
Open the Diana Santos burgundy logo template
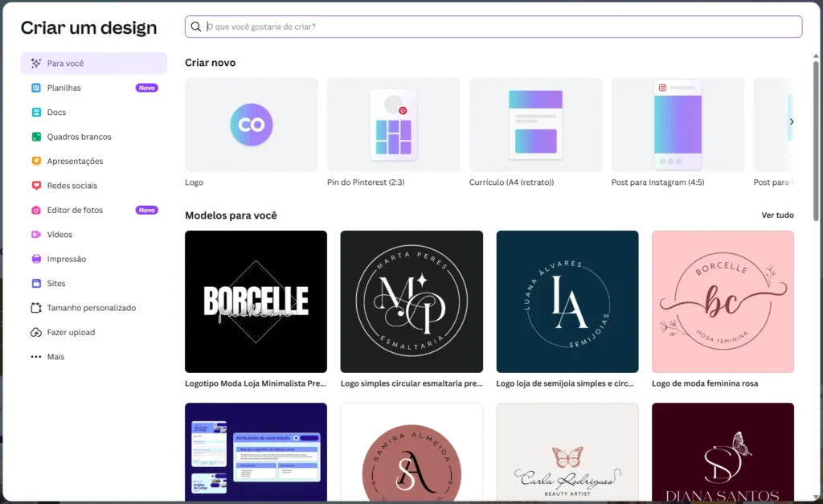point(723,452)
